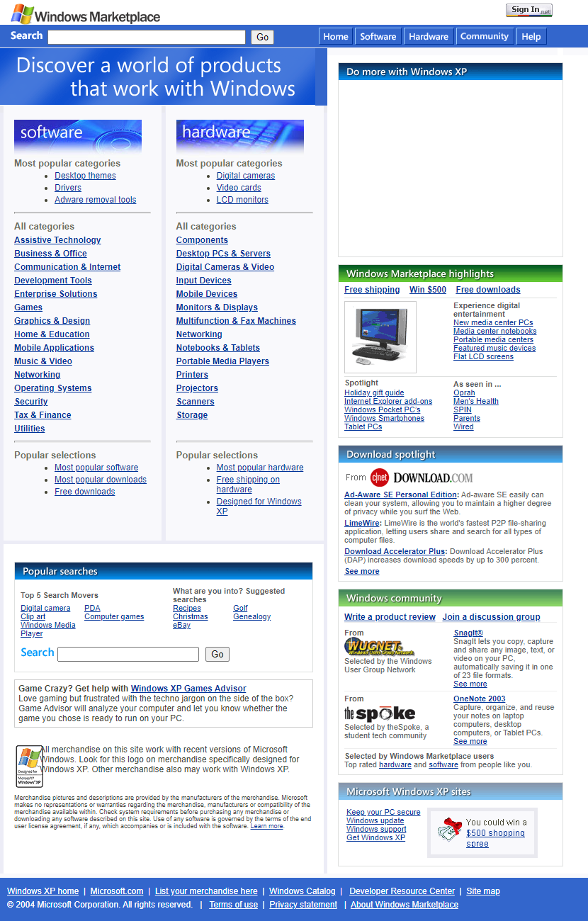Screen dimensions: 588x921
Task: Open Windows XP Games Advisor link
Action: [188, 689]
